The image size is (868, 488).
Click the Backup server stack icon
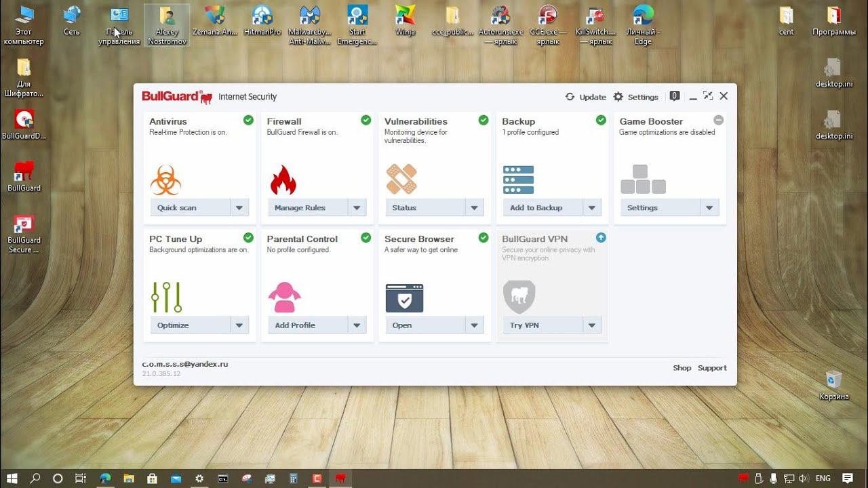point(519,180)
